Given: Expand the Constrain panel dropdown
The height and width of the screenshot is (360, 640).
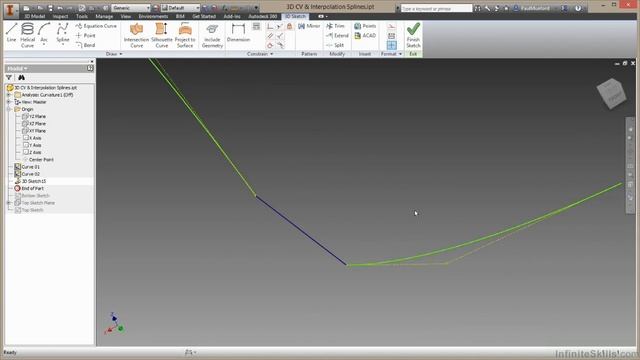Looking at the screenshot, I should point(260,54).
